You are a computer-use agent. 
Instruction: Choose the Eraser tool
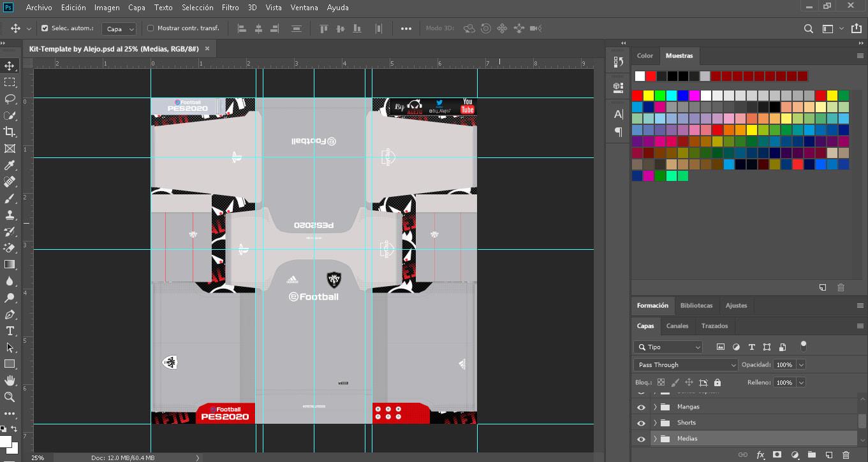10,248
